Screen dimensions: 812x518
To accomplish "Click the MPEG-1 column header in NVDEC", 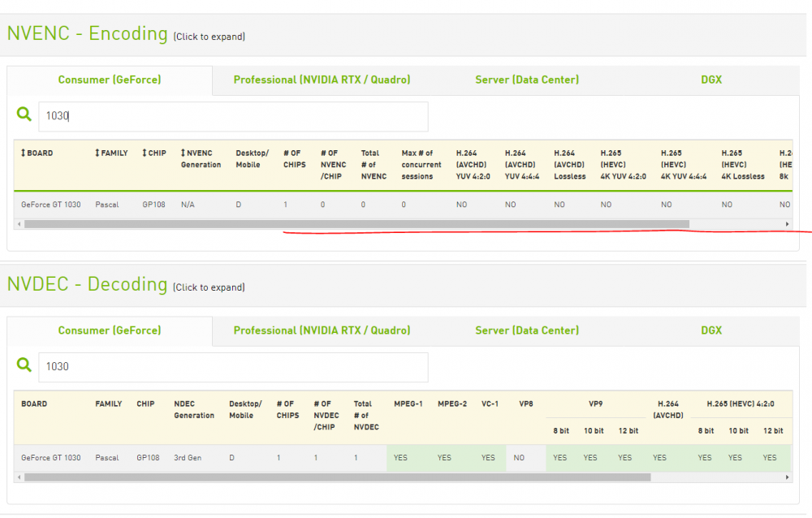I will tap(408, 404).
